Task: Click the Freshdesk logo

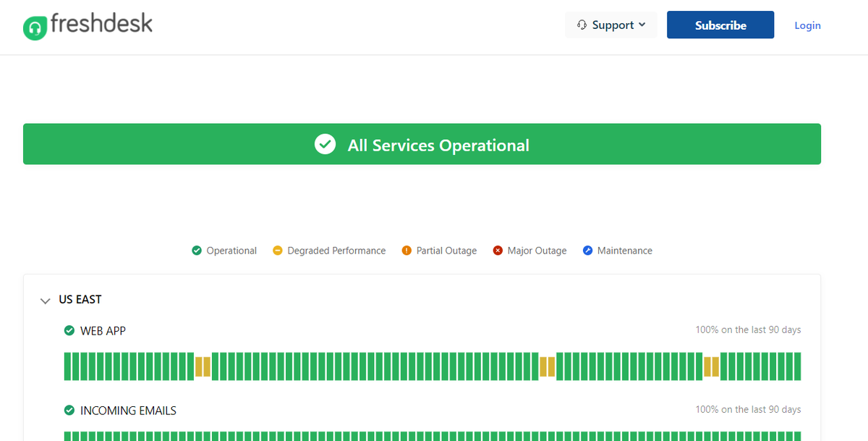Action: coord(88,25)
